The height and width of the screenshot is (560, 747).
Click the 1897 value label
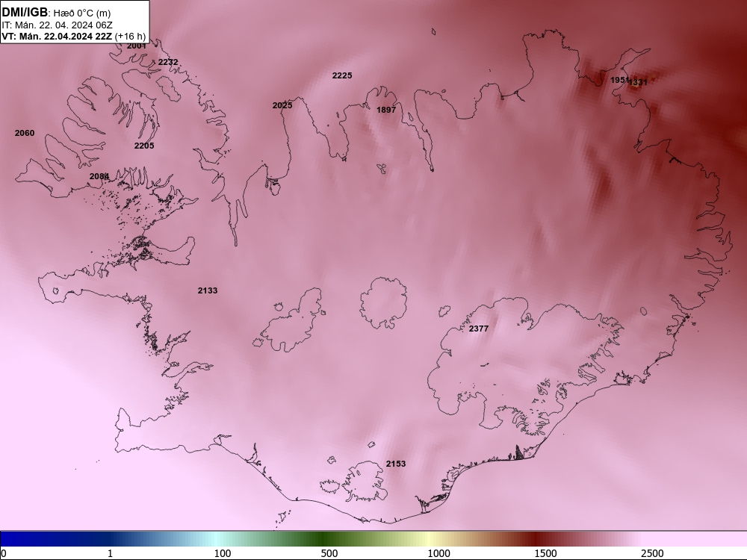(386, 110)
